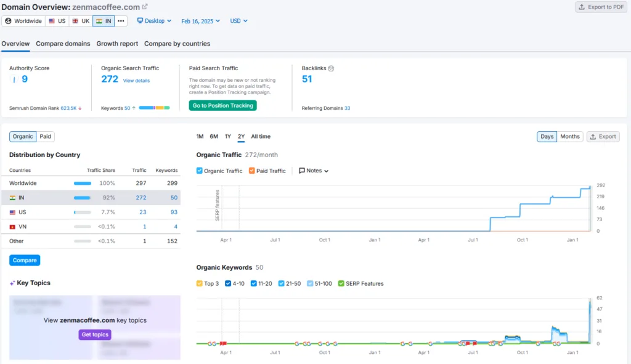Select the Worldwide database tab
This screenshot has width=631, height=364.
23,21
